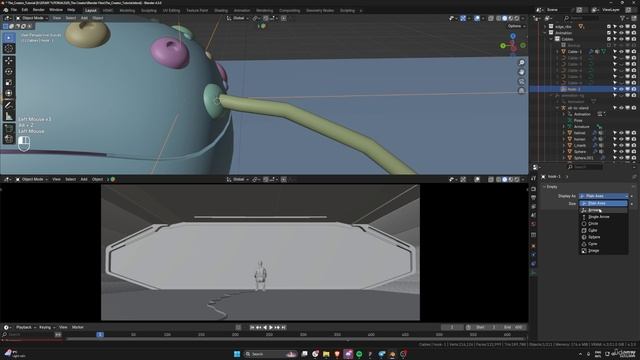
Task: Open the Render properties tab
Action: [533, 189]
